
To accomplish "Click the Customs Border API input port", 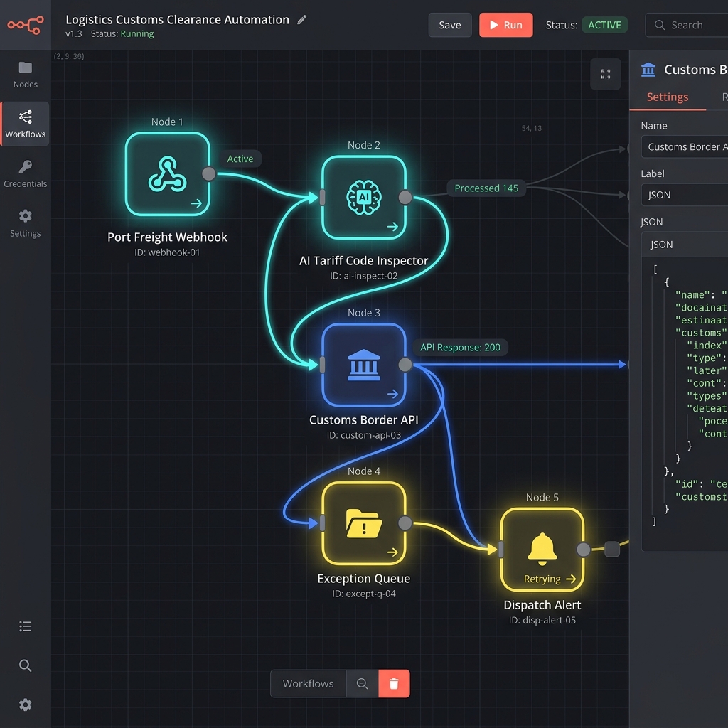I will pyautogui.click(x=322, y=365).
